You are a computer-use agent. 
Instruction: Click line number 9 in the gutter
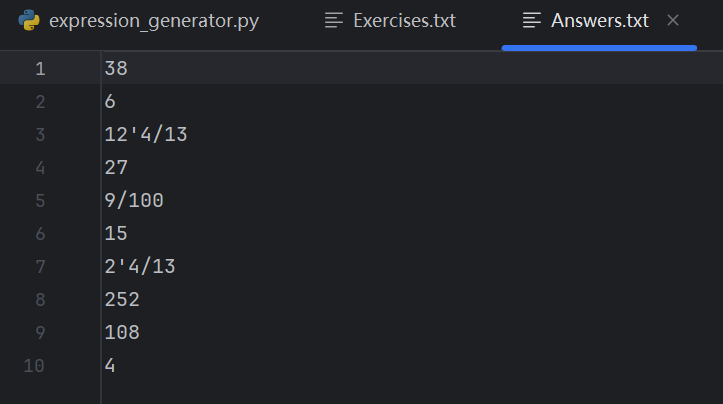pyautogui.click(x=40, y=332)
